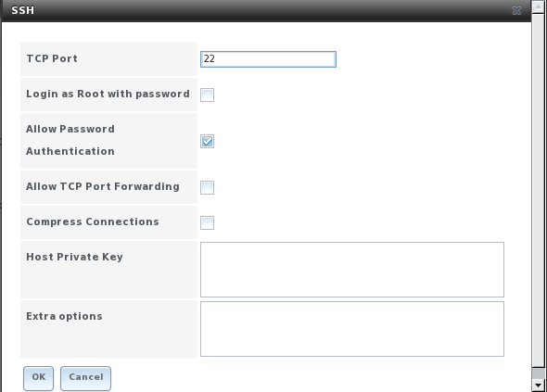Click inside the Host Private Key textarea
Screen dimensions: 547x392
click(x=352, y=270)
